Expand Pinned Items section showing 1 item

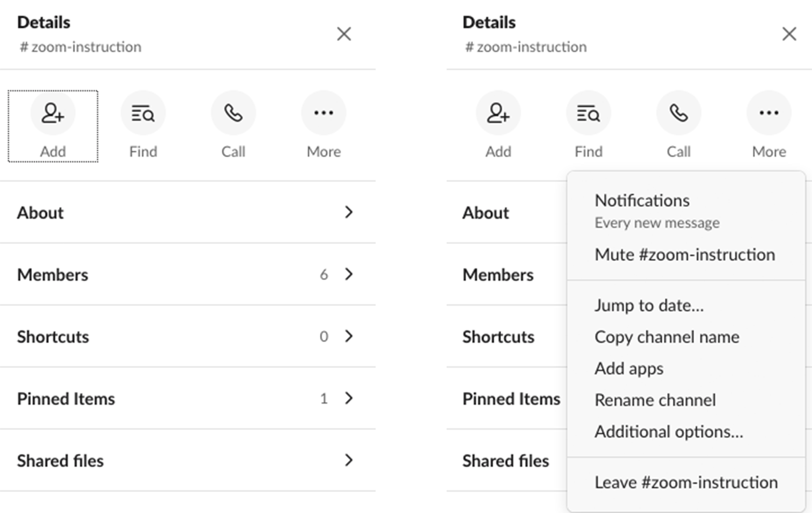click(x=188, y=398)
